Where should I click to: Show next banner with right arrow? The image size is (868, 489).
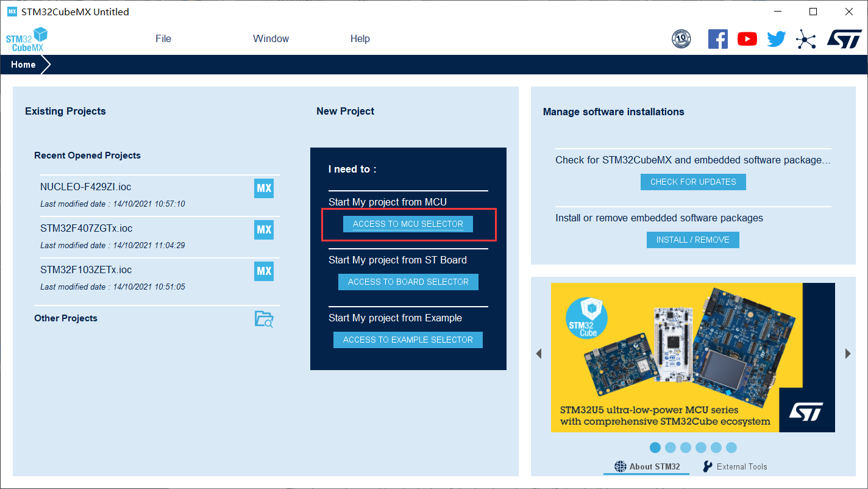(848, 354)
